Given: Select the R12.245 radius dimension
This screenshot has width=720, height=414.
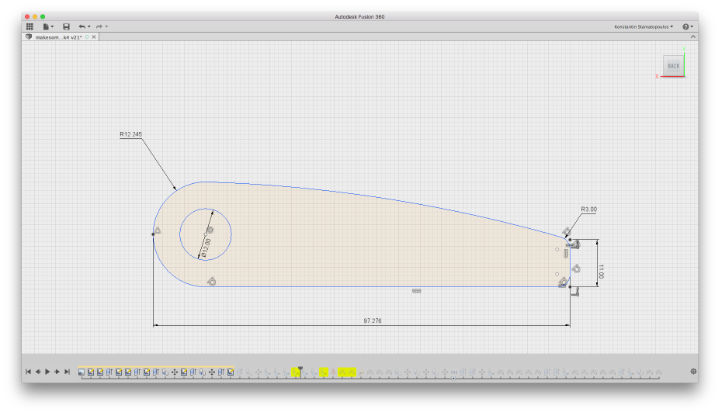Looking at the screenshot, I should pos(131,134).
